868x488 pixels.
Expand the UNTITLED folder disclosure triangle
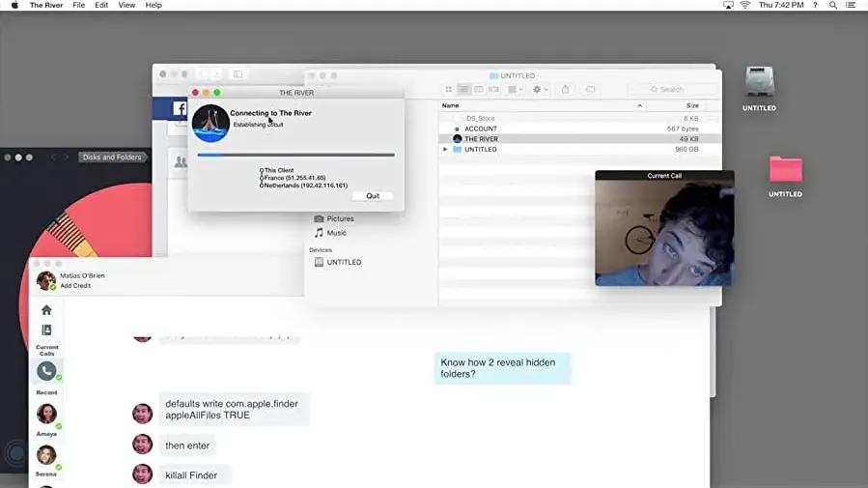tap(445, 150)
